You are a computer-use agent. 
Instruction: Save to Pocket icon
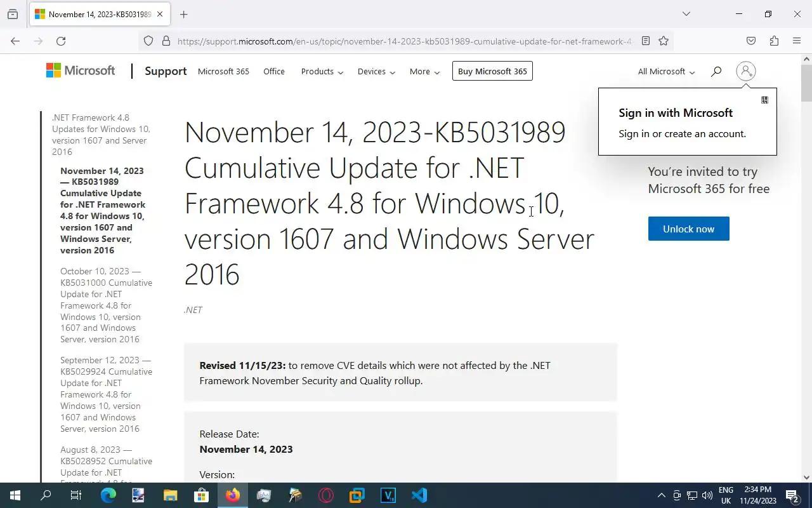[751, 41]
